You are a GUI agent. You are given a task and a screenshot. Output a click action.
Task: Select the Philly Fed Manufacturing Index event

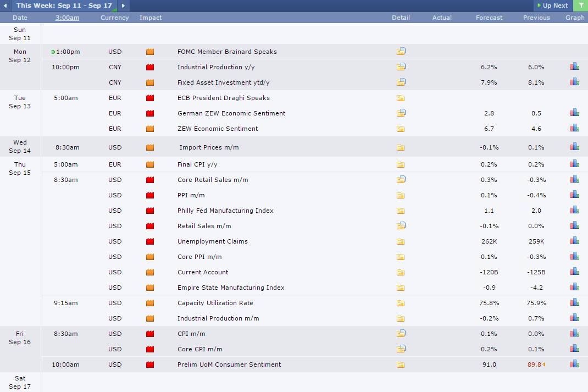(225, 211)
